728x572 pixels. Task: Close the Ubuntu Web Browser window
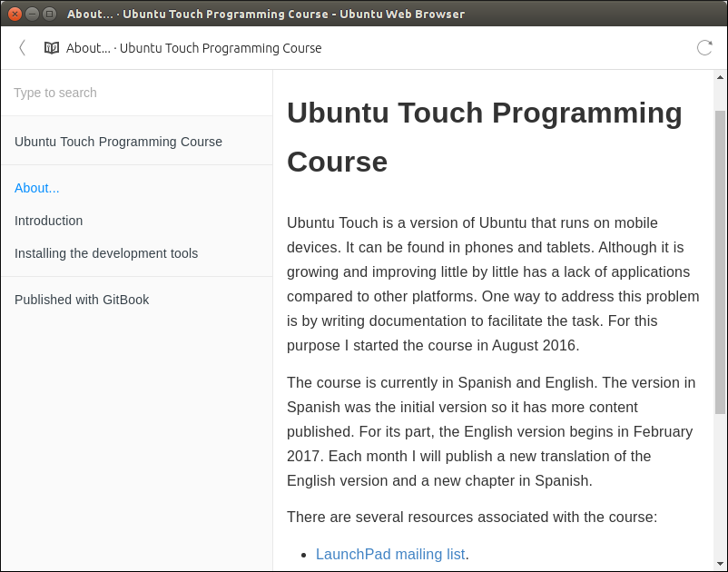tap(15, 14)
